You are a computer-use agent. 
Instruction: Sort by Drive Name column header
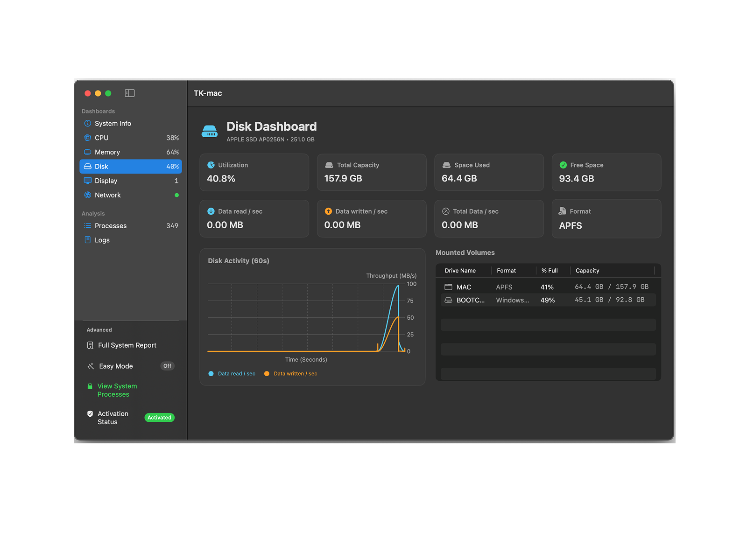point(460,271)
